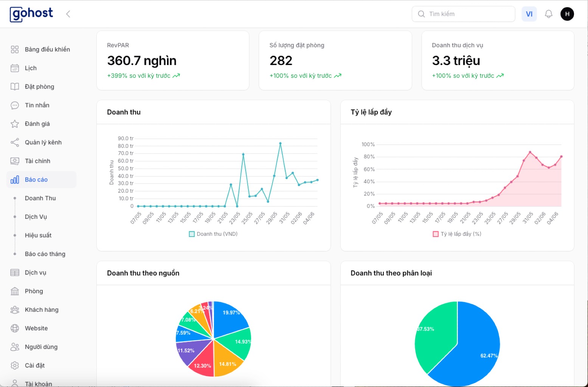The width and height of the screenshot is (588, 387).
Task: Open Quản lý kênh share icon
Action: coord(15,142)
